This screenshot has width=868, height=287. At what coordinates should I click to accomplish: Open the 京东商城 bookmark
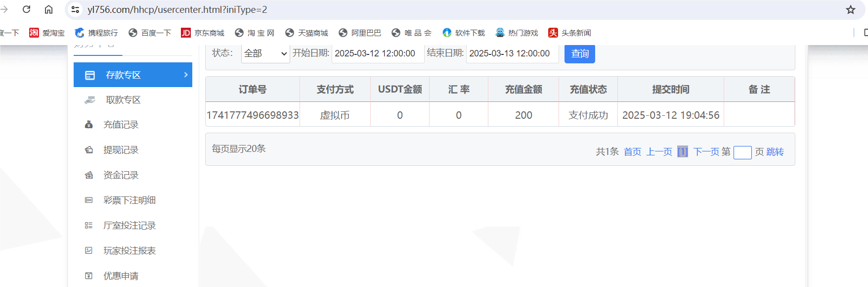click(203, 33)
